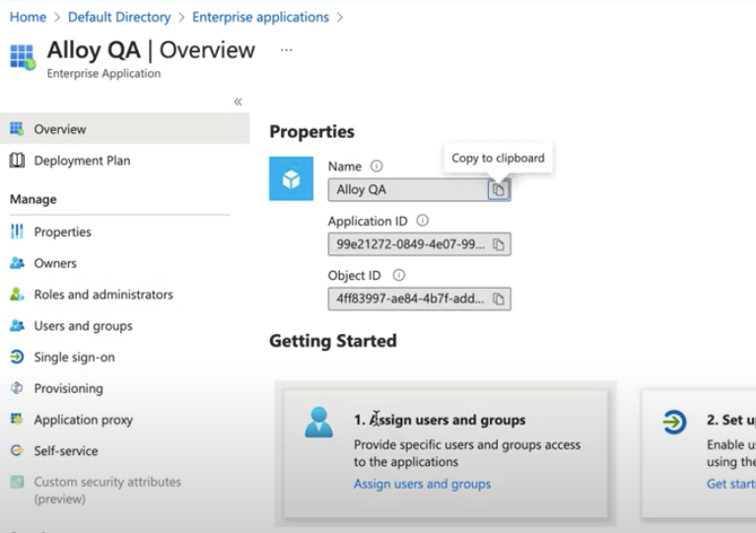Click the Overview grid icon in the sidebar

coord(17,129)
